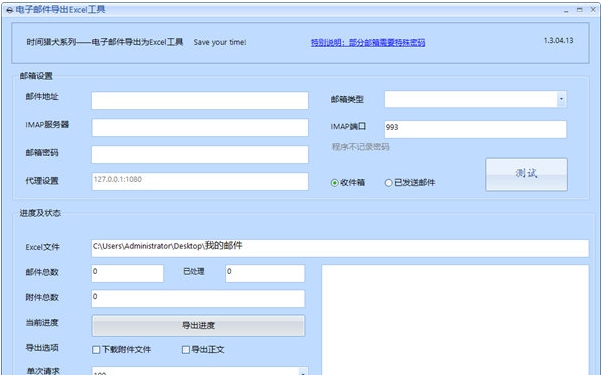The height and width of the screenshot is (375, 603).
Task: Click the application icon in title bar
Action: (x=10, y=10)
